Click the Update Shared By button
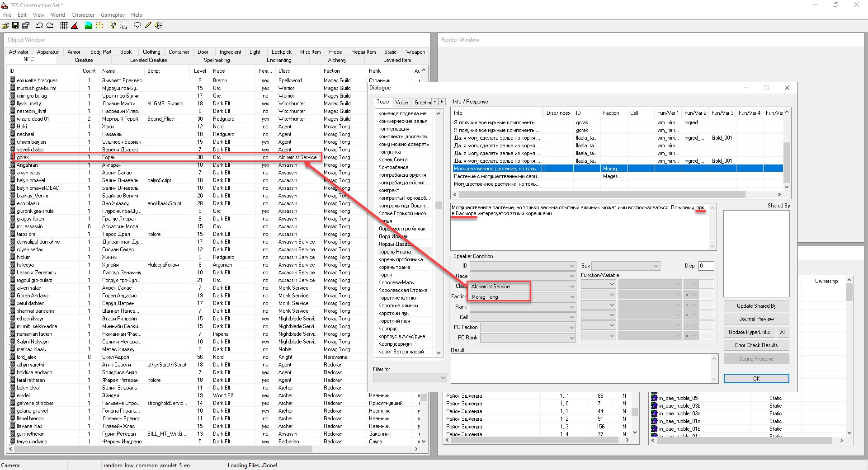 pos(756,306)
